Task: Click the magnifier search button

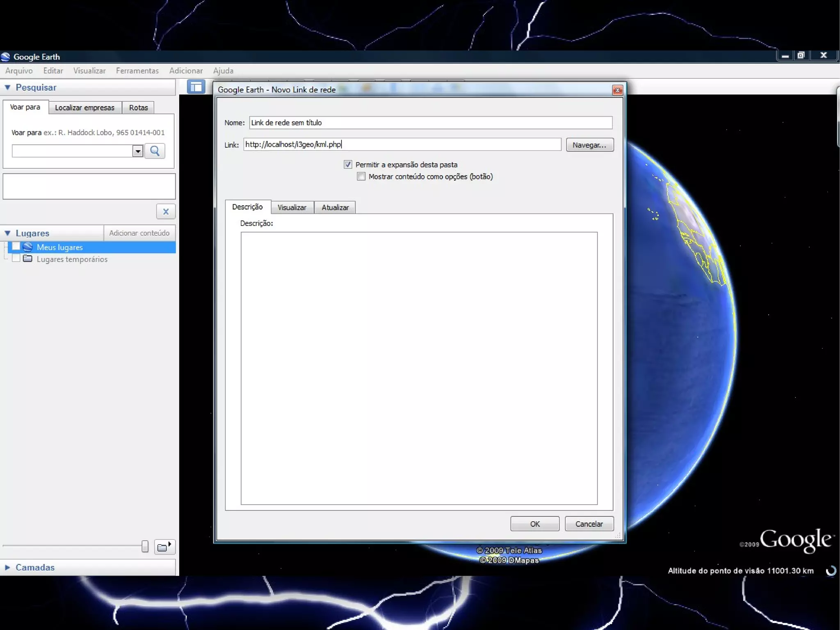Action: click(155, 151)
